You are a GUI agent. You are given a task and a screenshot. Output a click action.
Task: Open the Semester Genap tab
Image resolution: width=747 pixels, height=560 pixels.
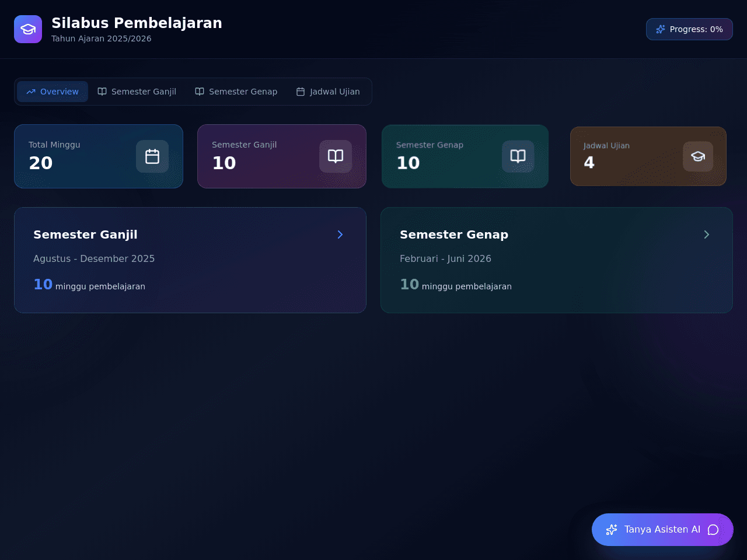click(236, 92)
